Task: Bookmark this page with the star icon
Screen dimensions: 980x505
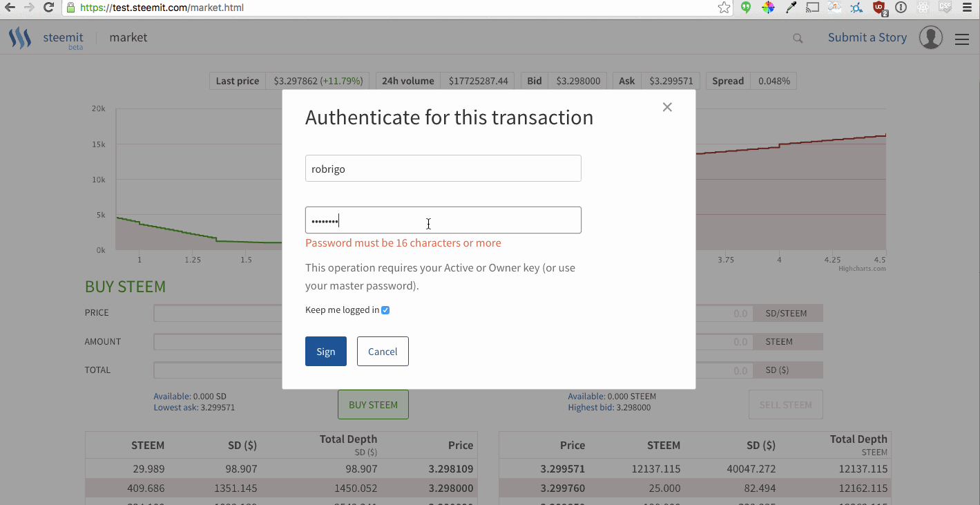Action: tap(724, 8)
